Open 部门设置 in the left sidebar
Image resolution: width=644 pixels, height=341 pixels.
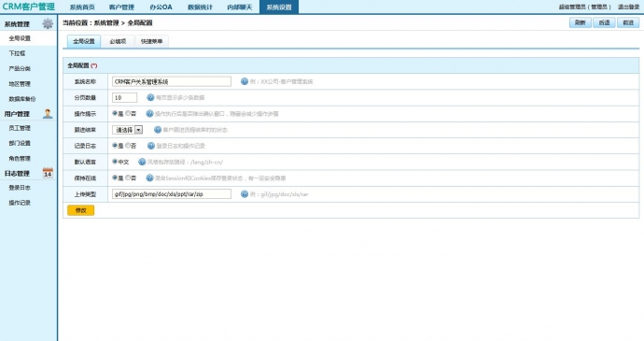tap(20, 143)
